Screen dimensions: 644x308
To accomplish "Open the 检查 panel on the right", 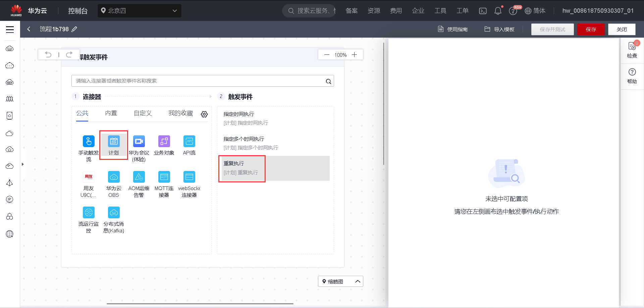I will (632, 50).
